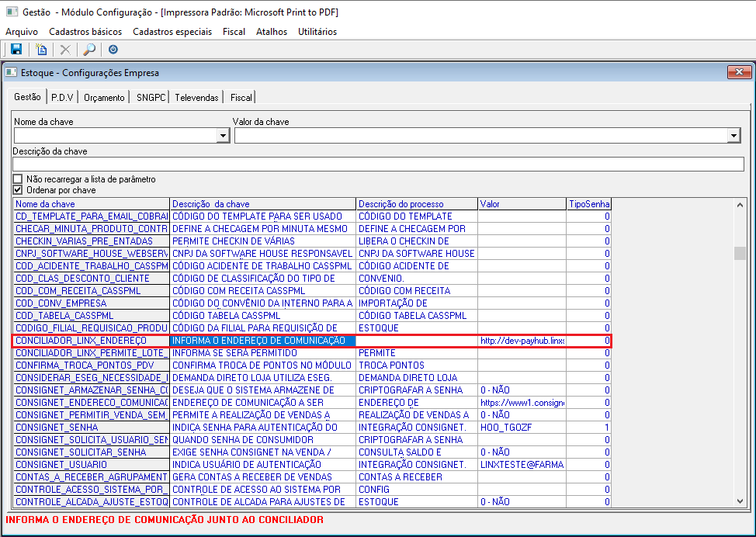This screenshot has width=756, height=537.
Task: Click the blue power exit icon
Action: (x=113, y=50)
